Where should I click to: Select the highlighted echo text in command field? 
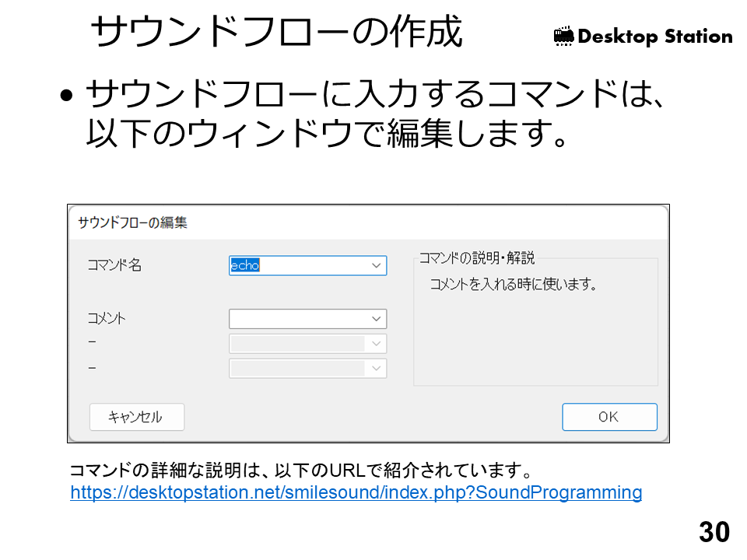click(x=244, y=266)
